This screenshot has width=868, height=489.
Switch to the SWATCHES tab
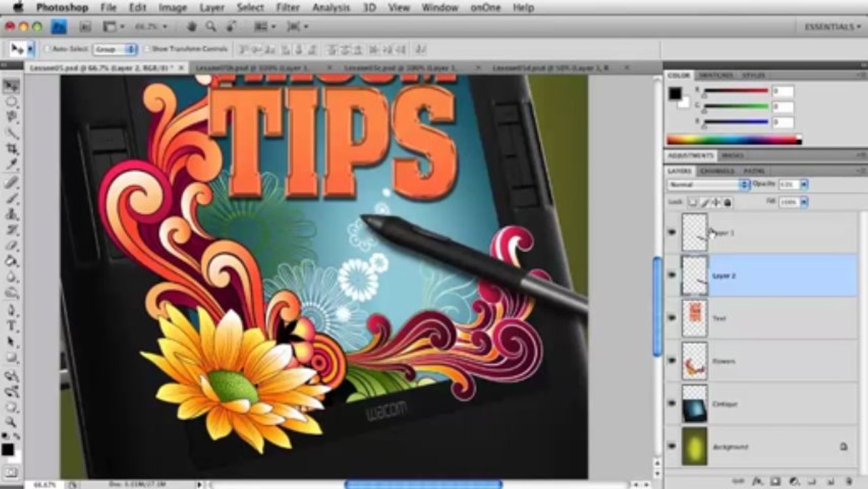(715, 75)
